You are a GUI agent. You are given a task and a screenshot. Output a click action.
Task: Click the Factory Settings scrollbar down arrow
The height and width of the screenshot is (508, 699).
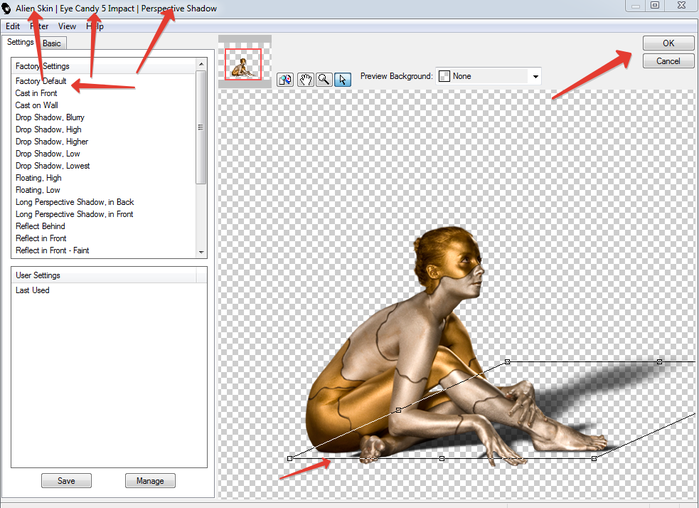coord(201,252)
